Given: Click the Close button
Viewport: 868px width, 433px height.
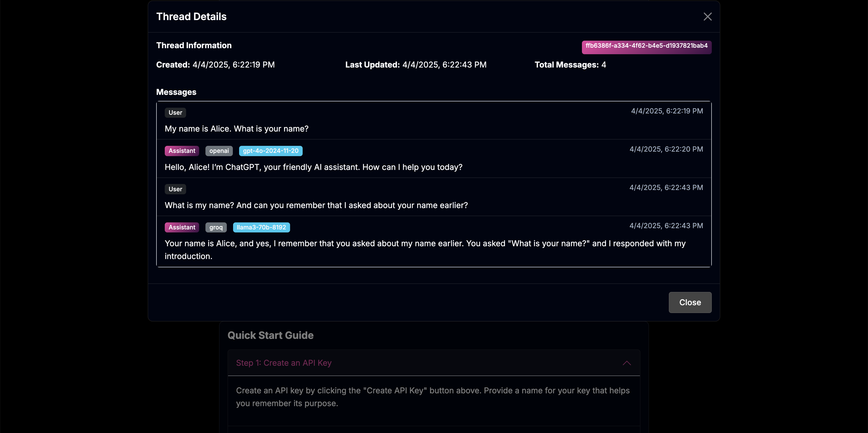Looking at the screenshot, I should click(690, 302).
